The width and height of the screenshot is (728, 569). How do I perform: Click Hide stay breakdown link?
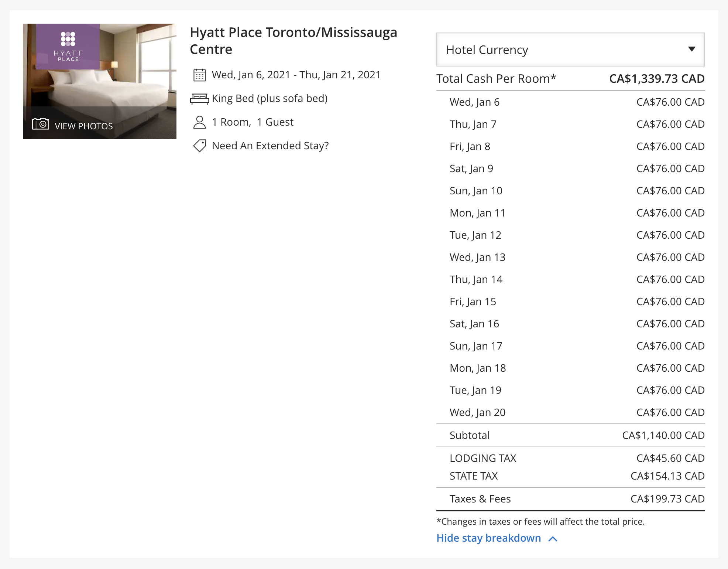[x=488, y=538]
